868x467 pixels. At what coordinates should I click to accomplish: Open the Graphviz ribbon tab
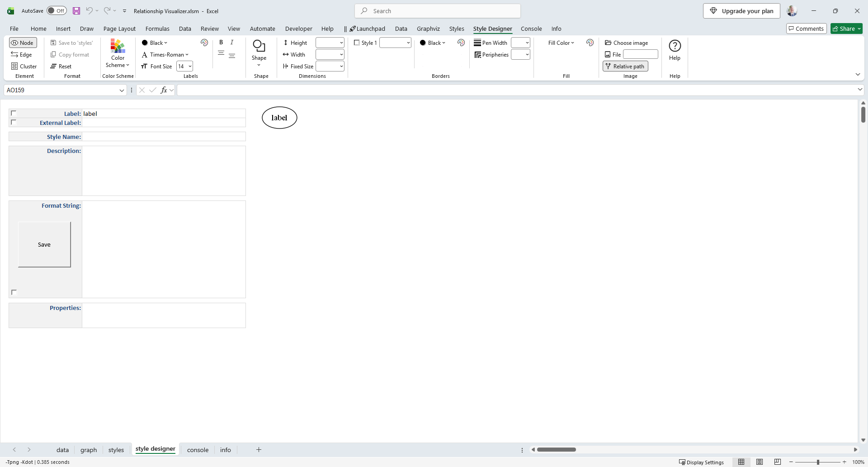tap(428, 29)
